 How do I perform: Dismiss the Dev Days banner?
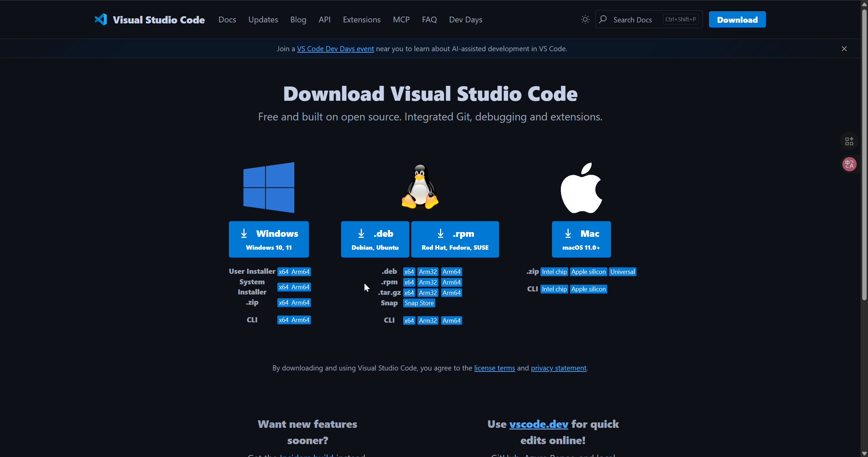[844, 49]
